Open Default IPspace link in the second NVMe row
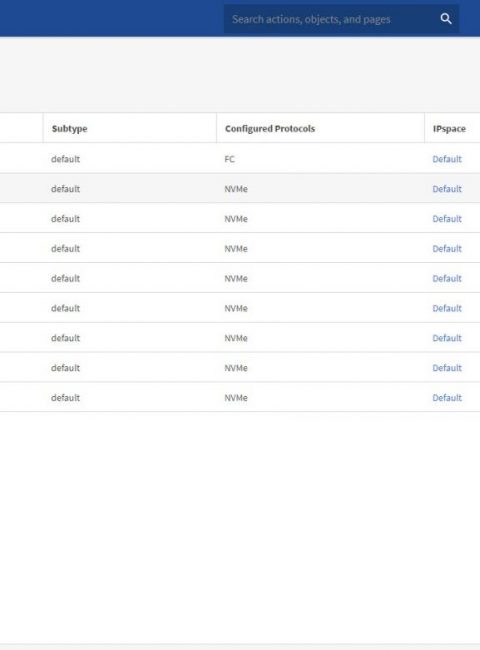This screenshot has width=480, height=650. coord(447,218)
